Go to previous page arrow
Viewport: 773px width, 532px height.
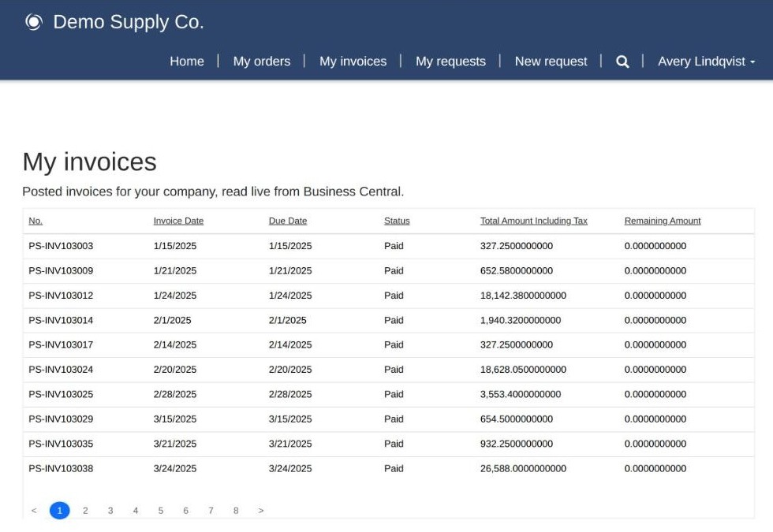[x=34, y=511]
